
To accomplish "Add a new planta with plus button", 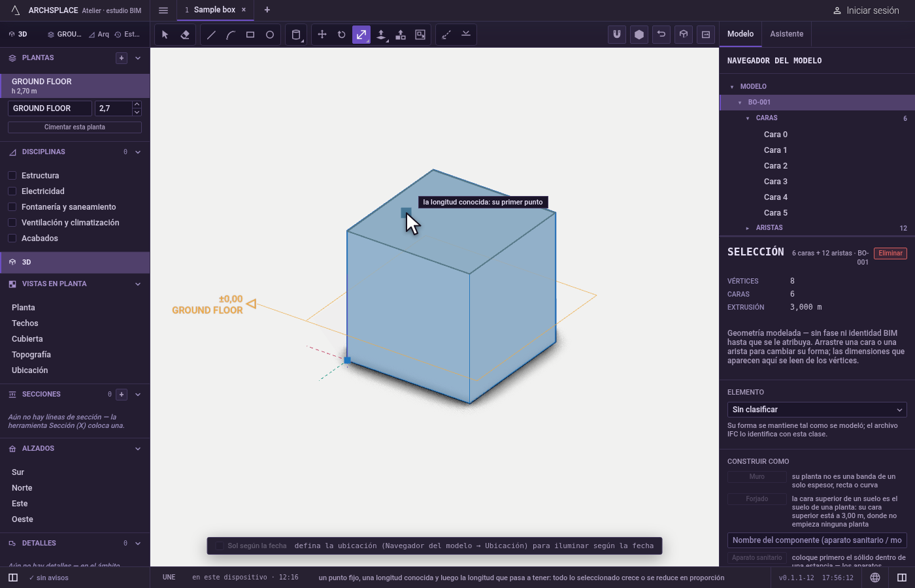I will coord(122,58).
